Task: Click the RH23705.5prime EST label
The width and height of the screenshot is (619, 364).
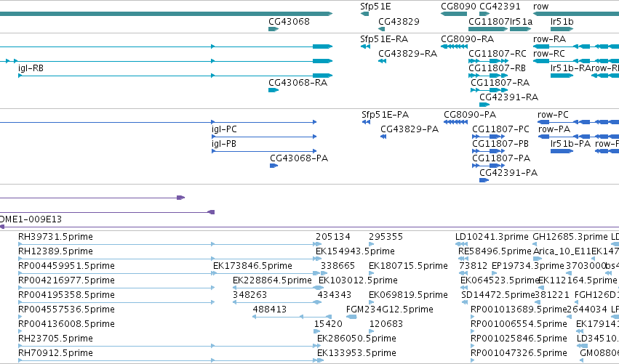Action: pos(56,339)
